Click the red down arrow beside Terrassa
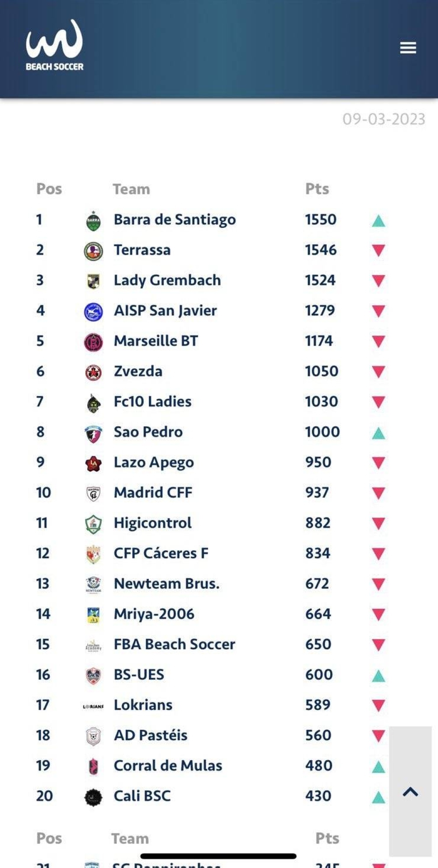Screen dimensions: 438x868 (378, 251)
